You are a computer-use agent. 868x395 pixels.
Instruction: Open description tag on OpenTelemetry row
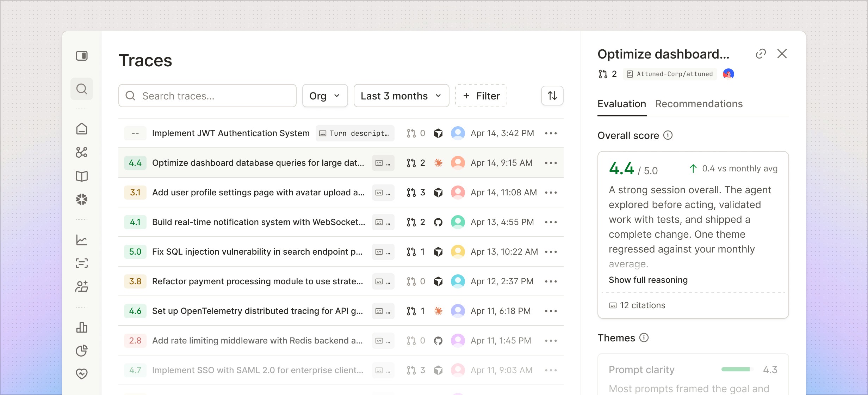pos(383,311)
